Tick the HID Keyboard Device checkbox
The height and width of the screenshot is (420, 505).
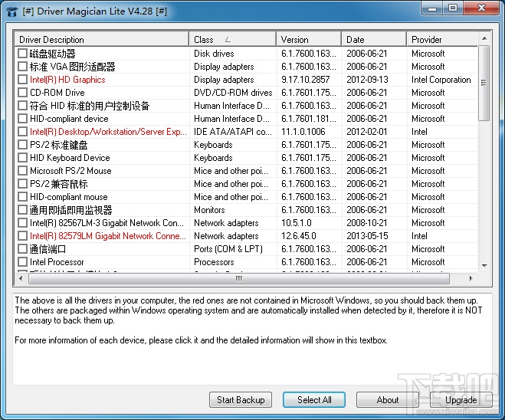coord(22,158)
